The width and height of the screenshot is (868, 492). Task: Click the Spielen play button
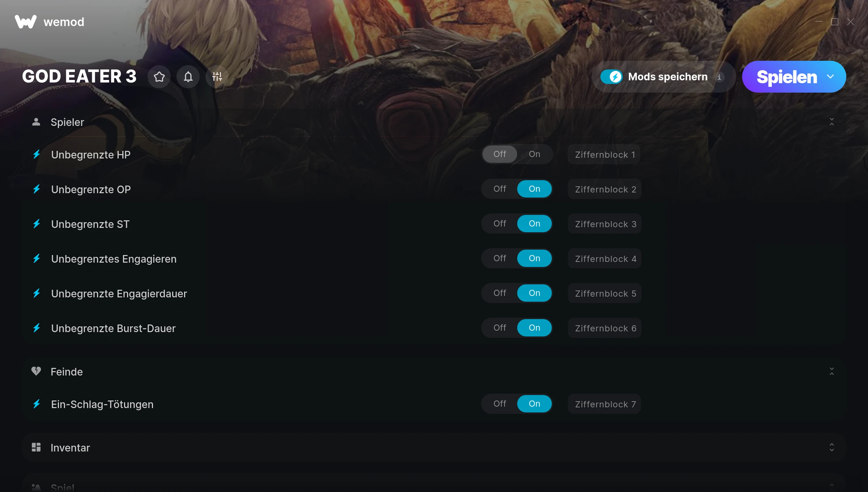787,77
